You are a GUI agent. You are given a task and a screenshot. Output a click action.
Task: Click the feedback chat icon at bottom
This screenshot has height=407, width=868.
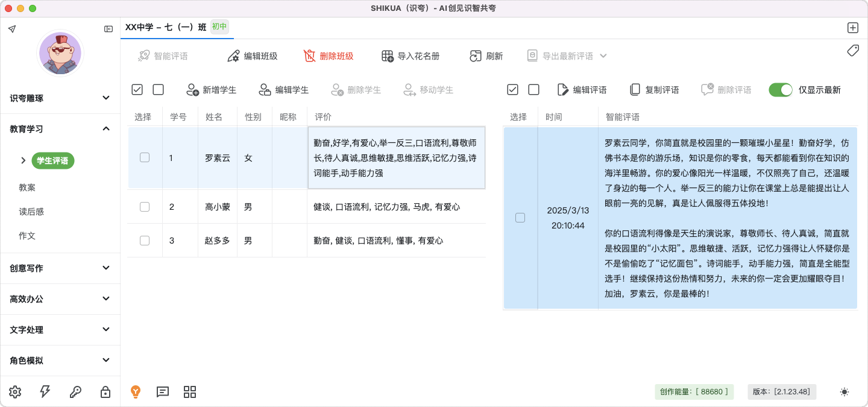coord(162,392)
